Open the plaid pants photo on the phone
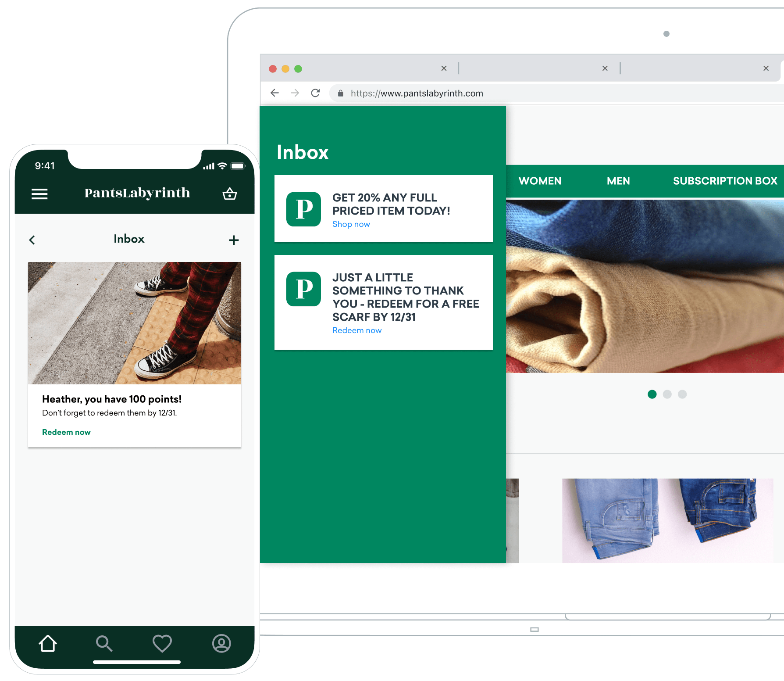 coord(134,323)
